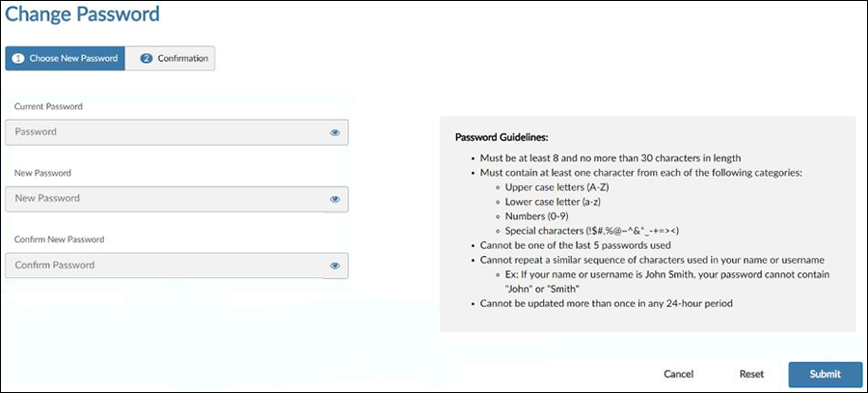The width and height of the screenshot is (868, 393).
Task: Click the Confirm New Password label
Action: click(x=60, y=239)
